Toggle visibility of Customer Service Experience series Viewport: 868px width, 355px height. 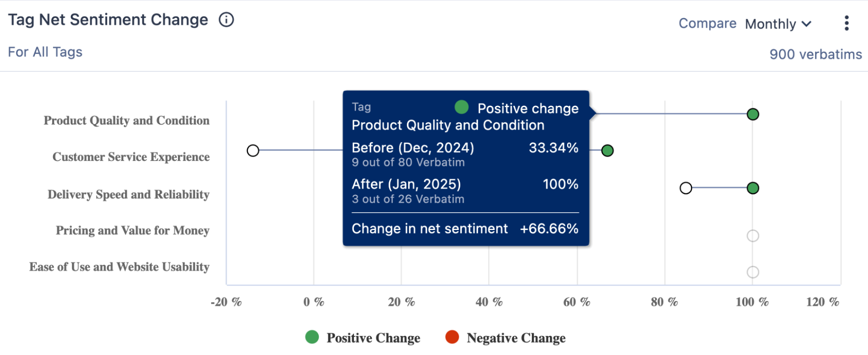click(131, 157)
